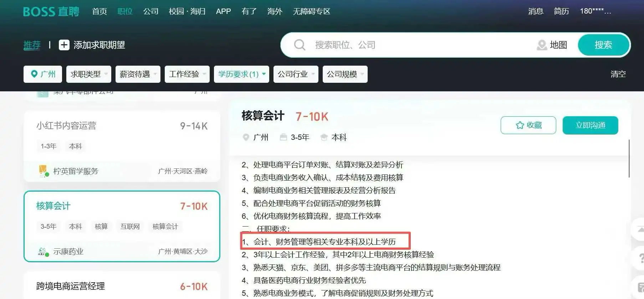Click the line 熟悉电商业务模式
The image size is (644, 299).
point(337,293)
